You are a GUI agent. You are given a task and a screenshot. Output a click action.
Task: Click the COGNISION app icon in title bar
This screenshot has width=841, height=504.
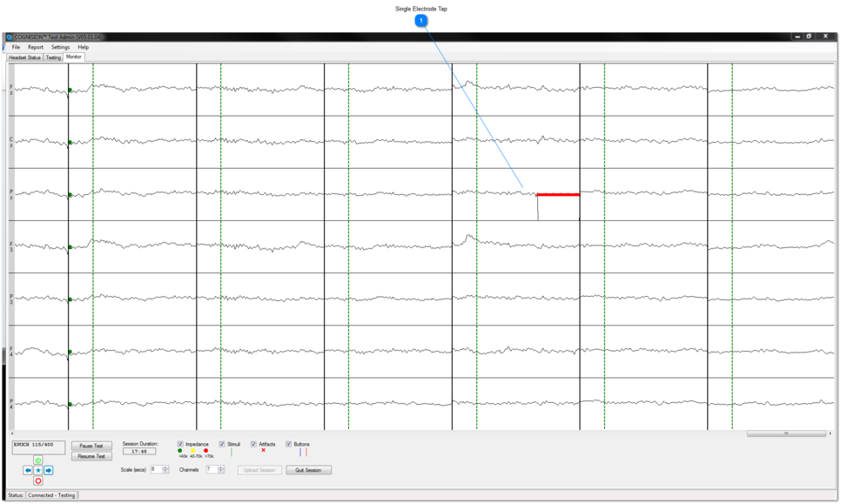point(10,37)
